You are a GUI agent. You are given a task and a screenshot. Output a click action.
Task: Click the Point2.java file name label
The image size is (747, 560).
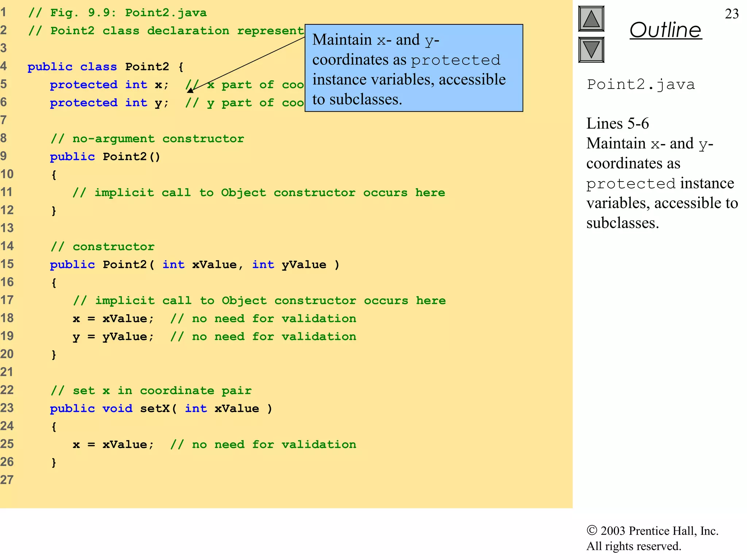click(x=640, y=85)
